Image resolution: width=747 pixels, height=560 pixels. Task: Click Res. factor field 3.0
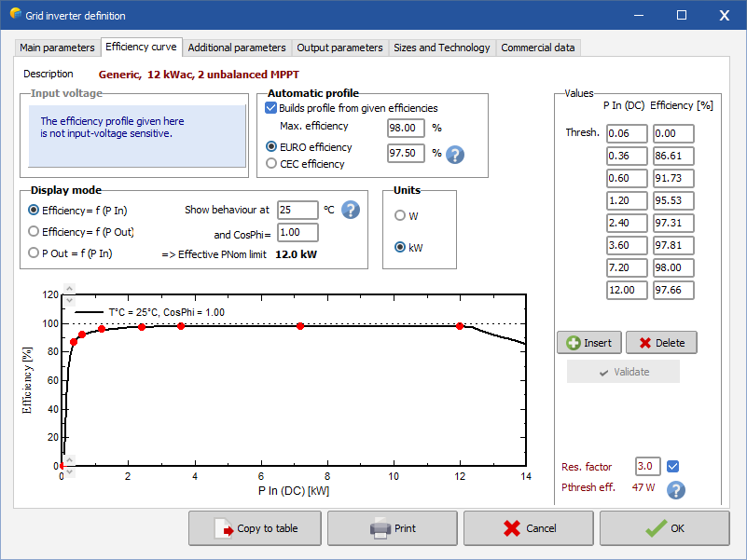648,466
